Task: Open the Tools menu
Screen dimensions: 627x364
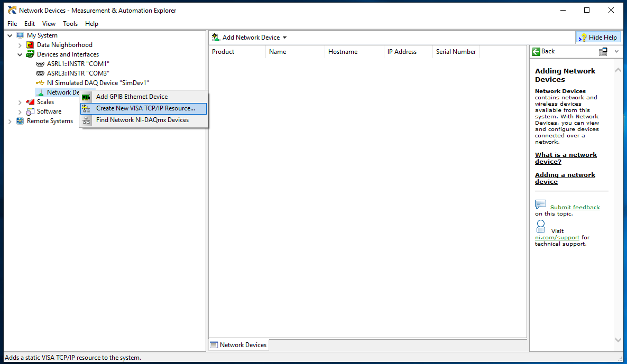Action: 70,24
